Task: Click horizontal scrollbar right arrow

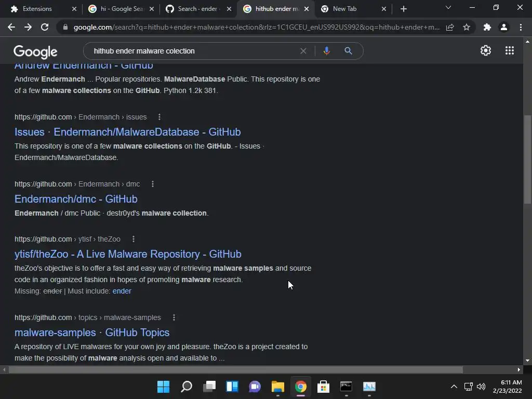Action: coord(519,369)
